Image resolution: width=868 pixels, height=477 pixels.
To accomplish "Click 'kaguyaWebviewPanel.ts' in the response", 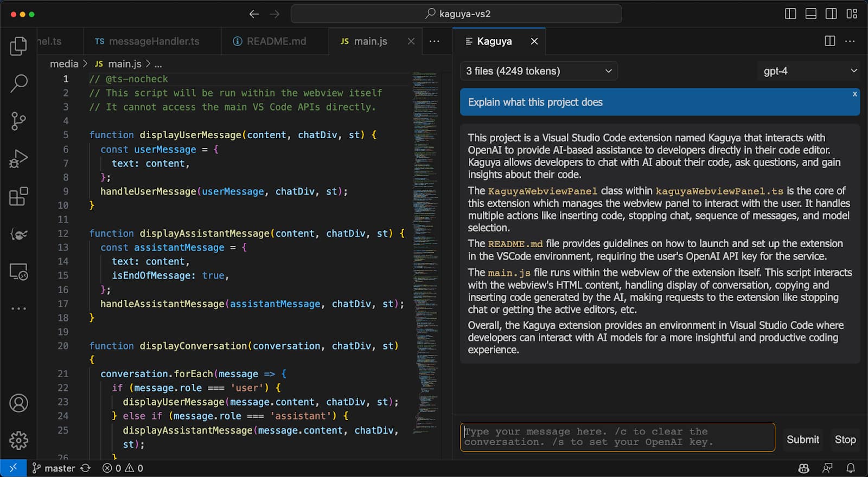I will 719,191.
